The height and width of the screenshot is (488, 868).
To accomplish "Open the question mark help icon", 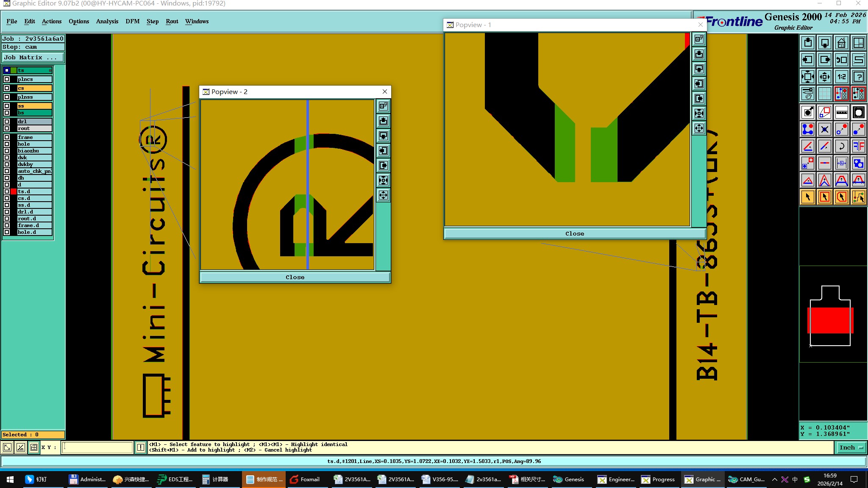I will click(858, 77).
